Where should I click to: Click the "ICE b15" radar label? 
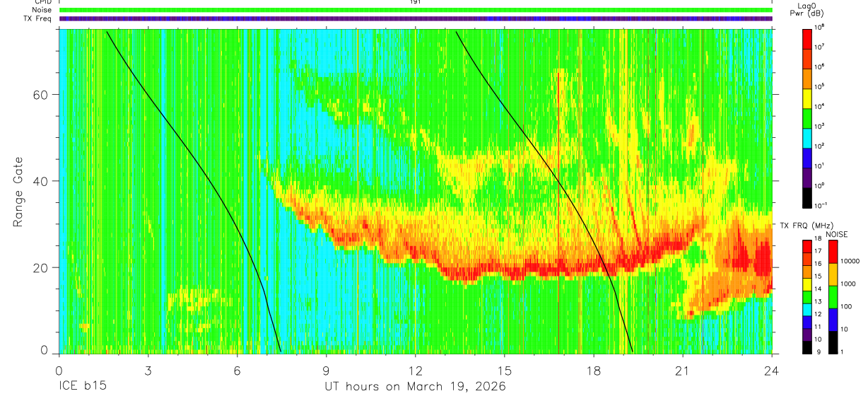pos(82,387)
